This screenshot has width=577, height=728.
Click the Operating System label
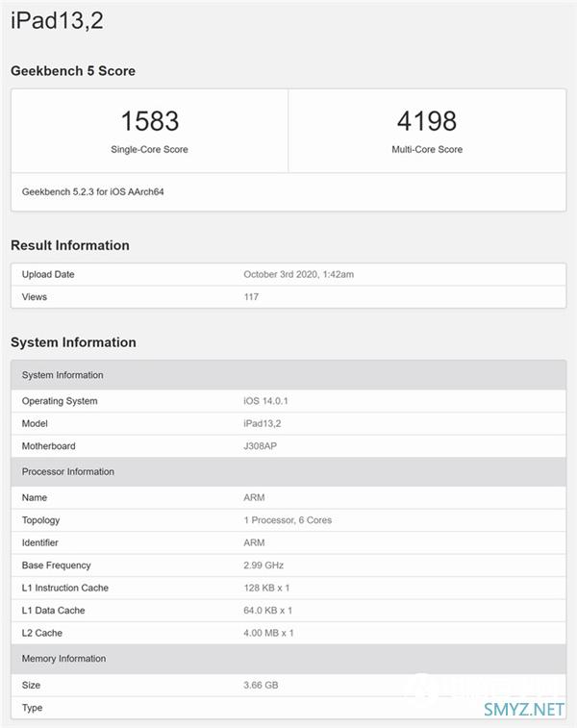pos(60,401)
